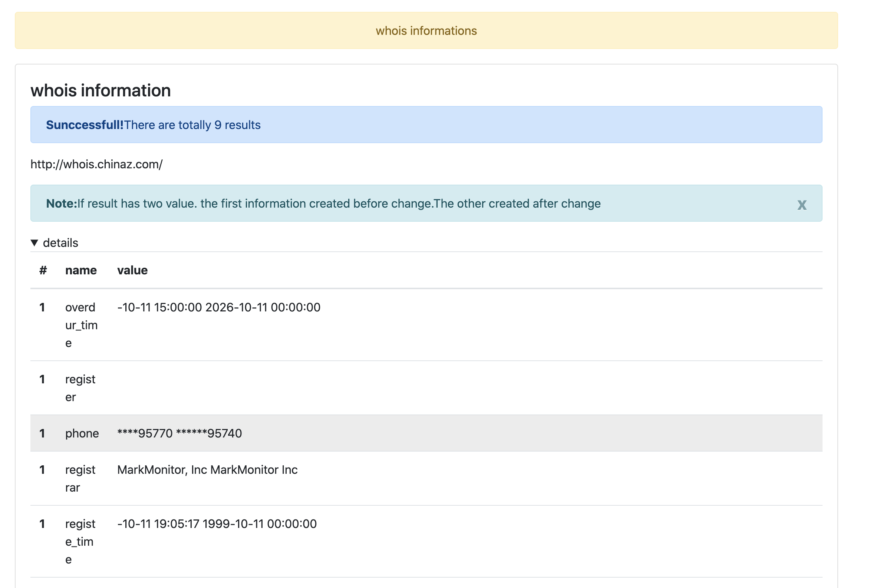
Task: Click the 'value' column header
Action: point(132,270)
